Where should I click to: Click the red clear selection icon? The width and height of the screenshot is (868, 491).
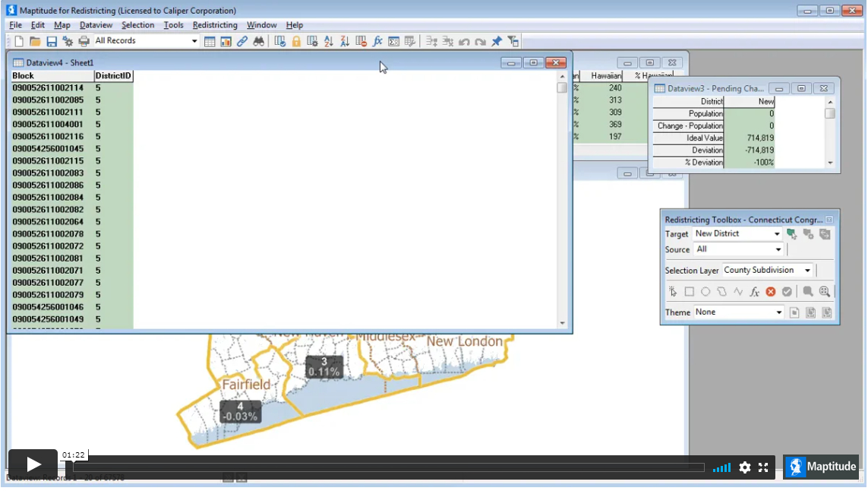[x=771, y=292]
